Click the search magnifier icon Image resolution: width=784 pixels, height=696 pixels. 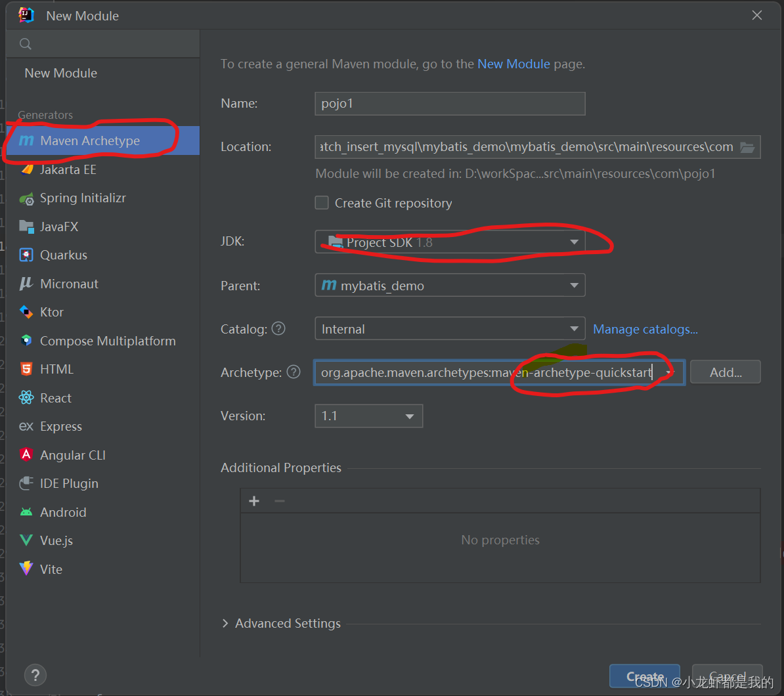click(26, 44)
